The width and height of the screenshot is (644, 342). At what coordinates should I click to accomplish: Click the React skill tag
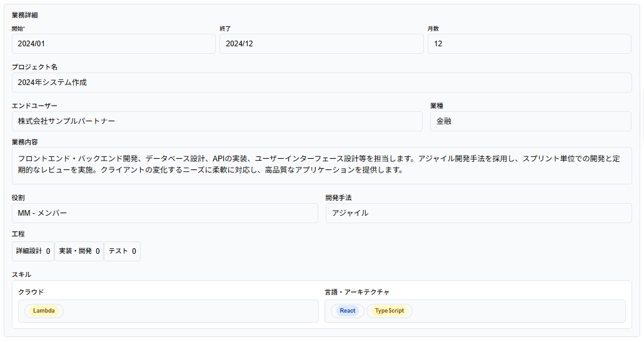click(x=348, y=311)
